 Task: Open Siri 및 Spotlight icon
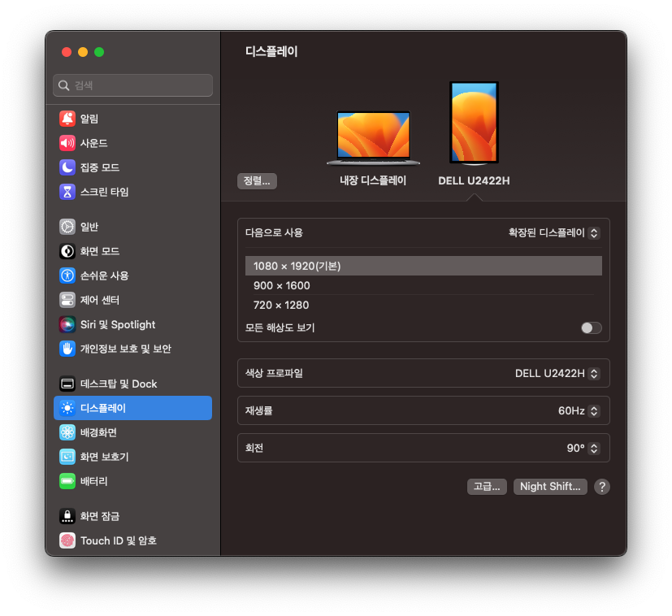[67, 324]
